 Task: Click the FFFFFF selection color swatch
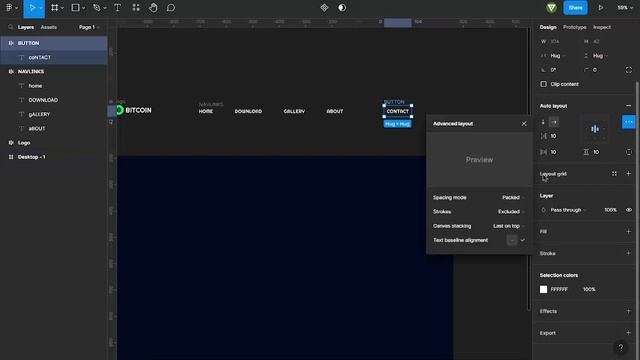point(543,289)
